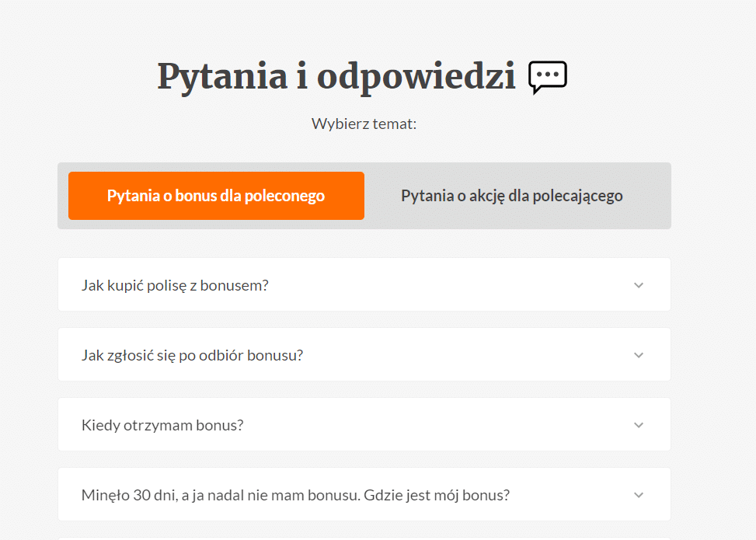Expand chevron next to 'Minęło 30 dni' question
The height and width of the screenshot is (540, 756).
(639, 495)
